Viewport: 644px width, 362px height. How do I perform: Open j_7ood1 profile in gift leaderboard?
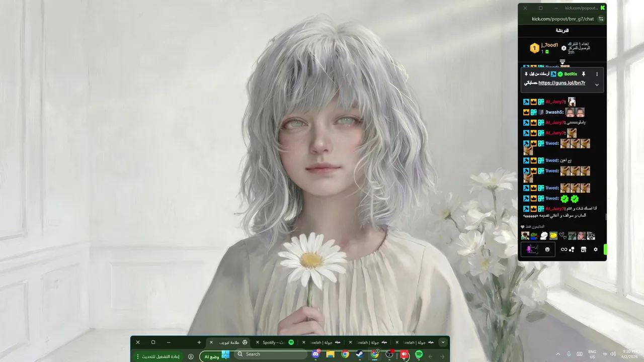(x=549, y=45)
